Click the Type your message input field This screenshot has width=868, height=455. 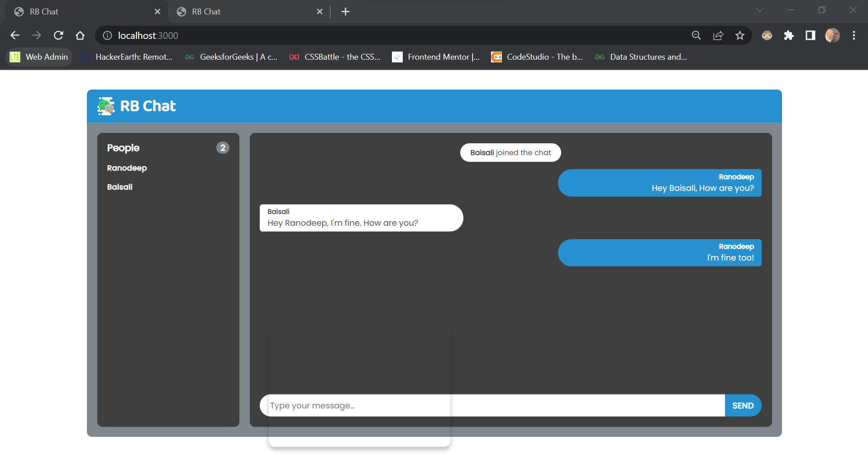[453, 405]
